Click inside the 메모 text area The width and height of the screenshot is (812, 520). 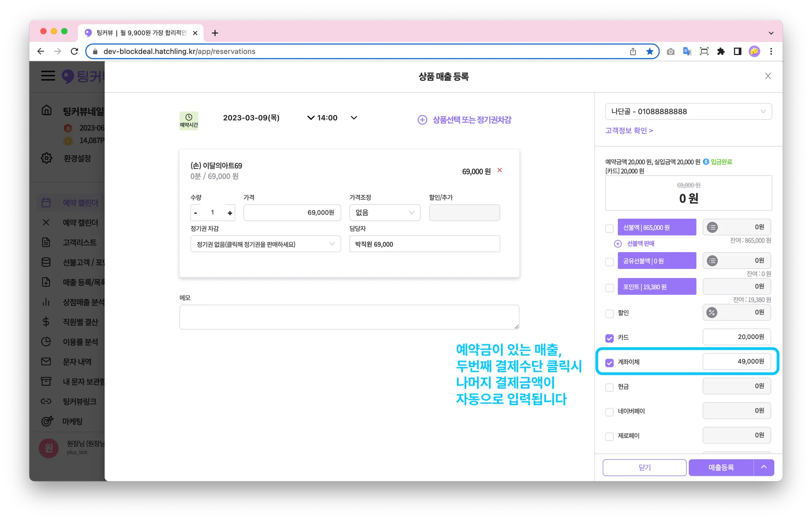click(349, 317)
